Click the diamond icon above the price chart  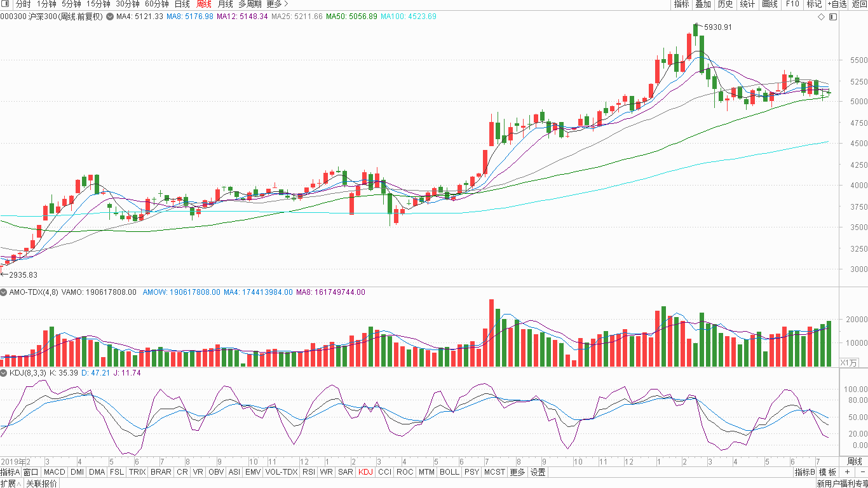(821, 17)
